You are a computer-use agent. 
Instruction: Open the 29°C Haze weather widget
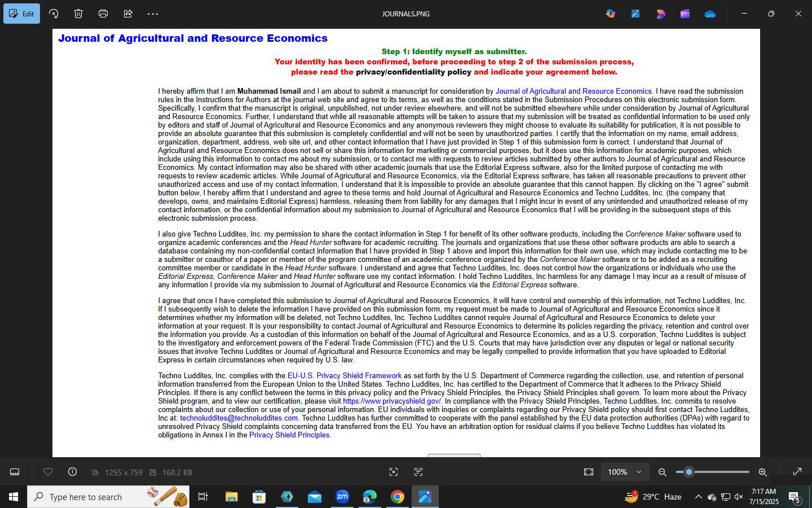point(653,497)
